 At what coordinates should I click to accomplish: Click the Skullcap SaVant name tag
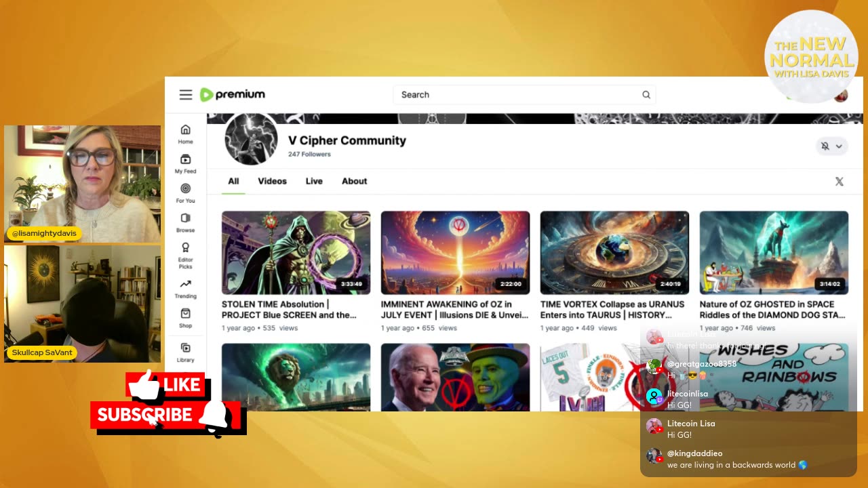pos(42,352)
